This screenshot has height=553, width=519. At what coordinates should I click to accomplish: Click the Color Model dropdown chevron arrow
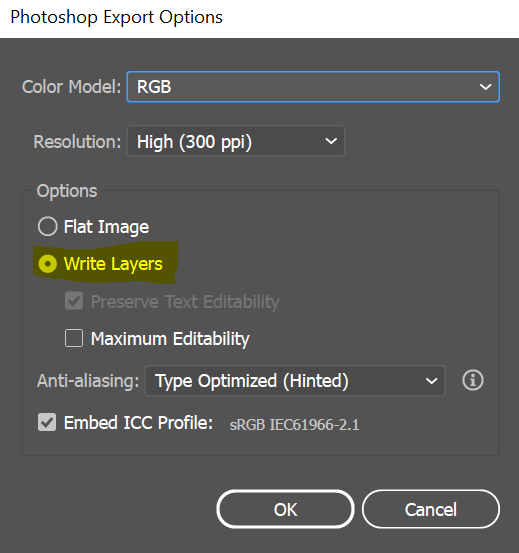(486, 87)
